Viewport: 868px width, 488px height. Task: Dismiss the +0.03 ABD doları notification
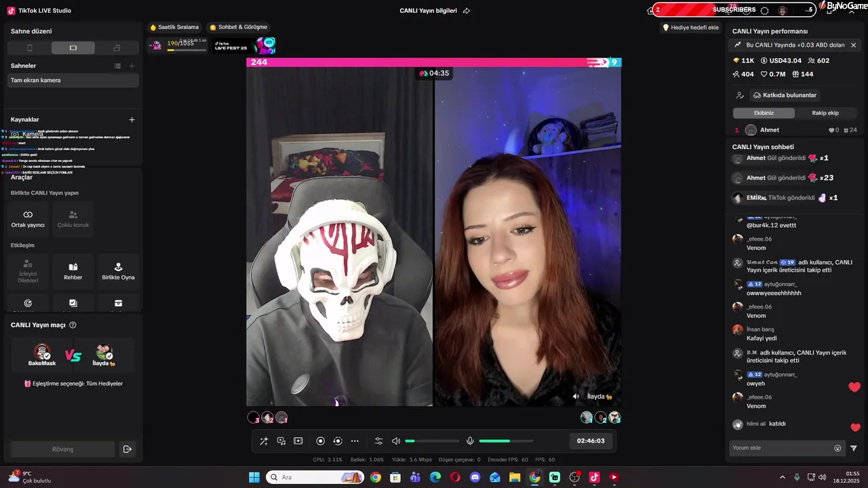(853, 45)
